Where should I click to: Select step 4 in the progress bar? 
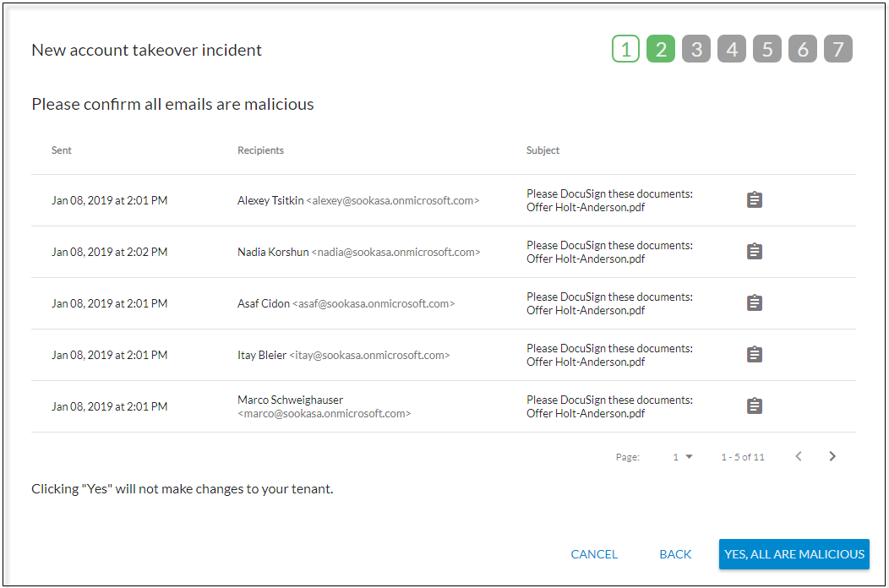732,48
